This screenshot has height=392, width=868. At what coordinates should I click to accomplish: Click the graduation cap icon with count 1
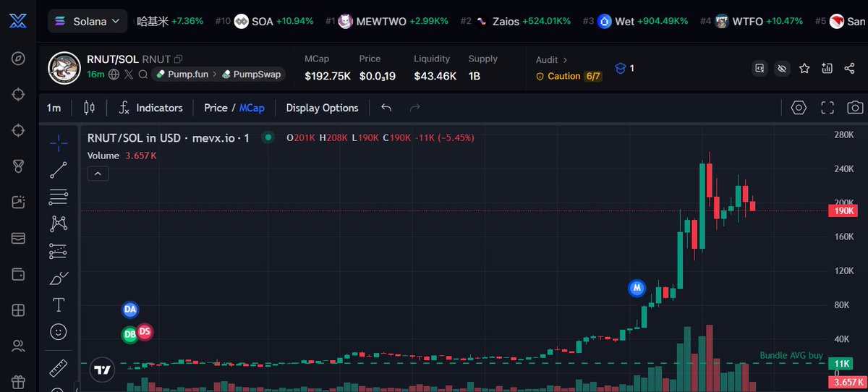pos(624,68)
